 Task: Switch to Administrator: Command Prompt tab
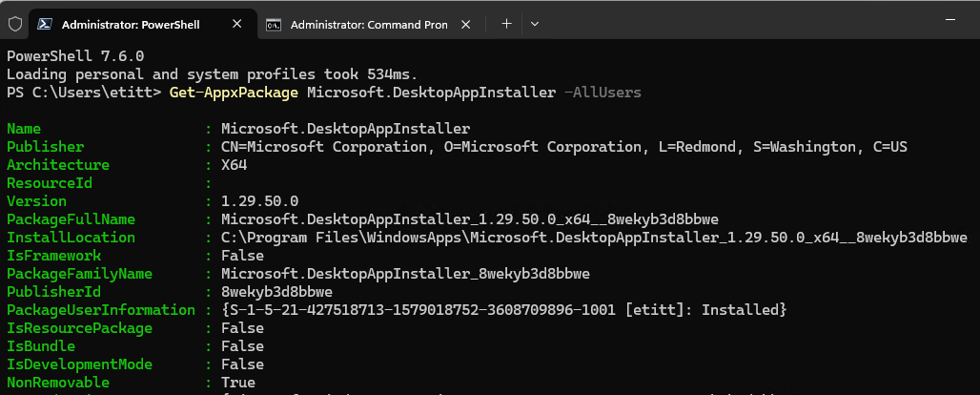(x=368, y=24)
